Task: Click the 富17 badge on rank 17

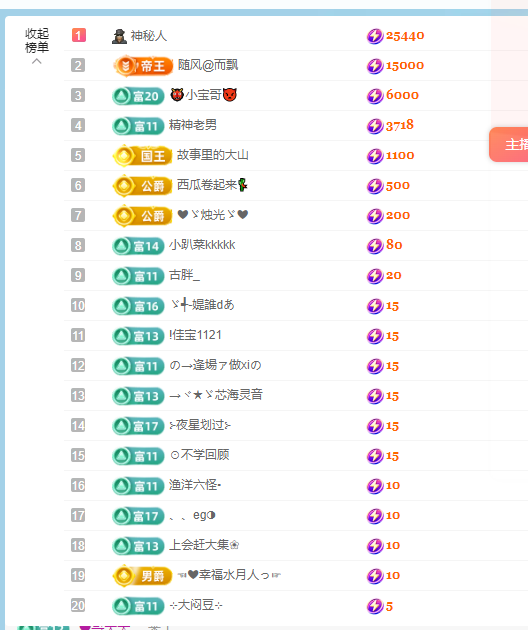Action: coord(138,516)
